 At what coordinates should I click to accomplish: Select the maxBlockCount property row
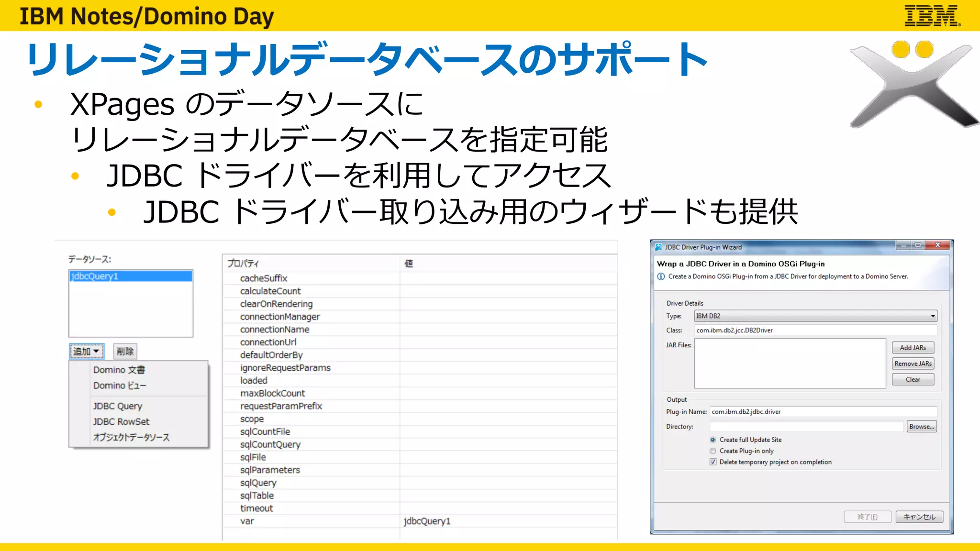click(420, 394)
